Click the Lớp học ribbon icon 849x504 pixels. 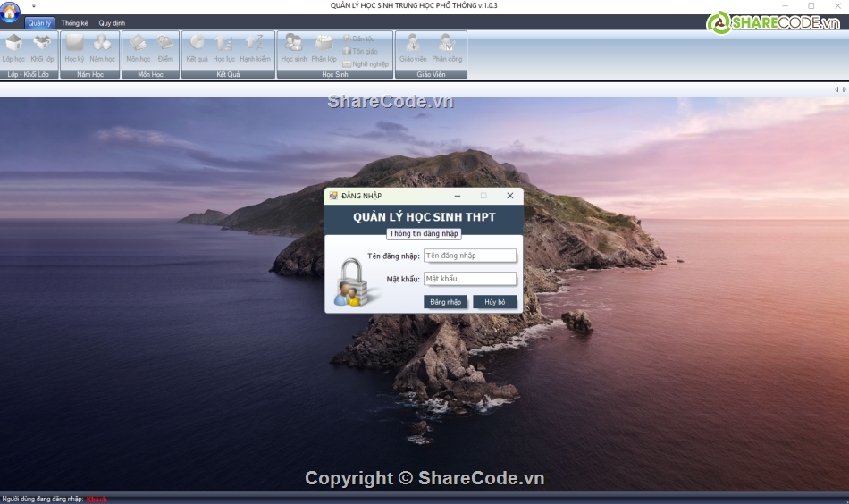tap(13, 47)
